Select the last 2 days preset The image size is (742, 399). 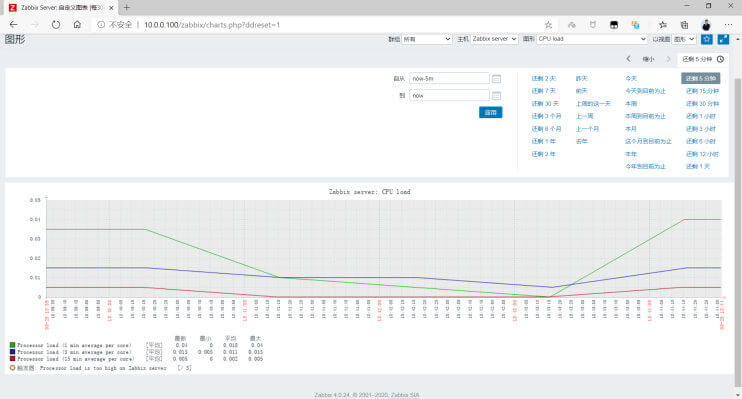[543, 78]
